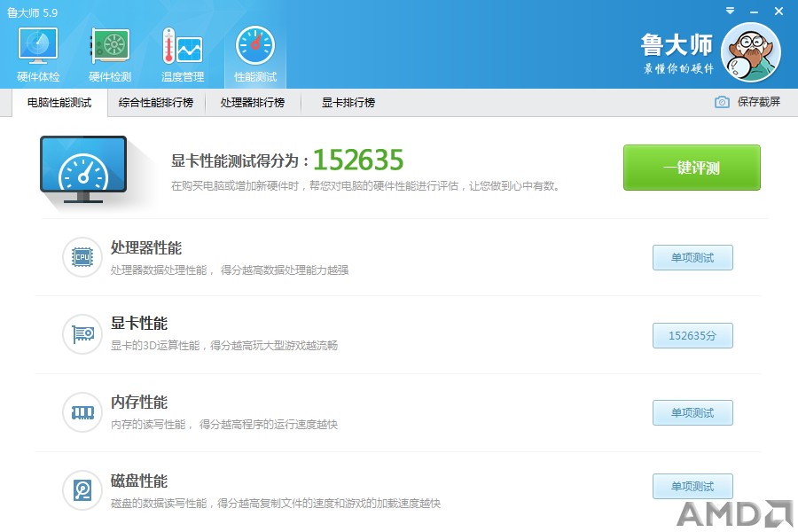This screenshot has height=532, width=798.
Task: Click the 152635分 graphics score button
Action: coord(692,335)
